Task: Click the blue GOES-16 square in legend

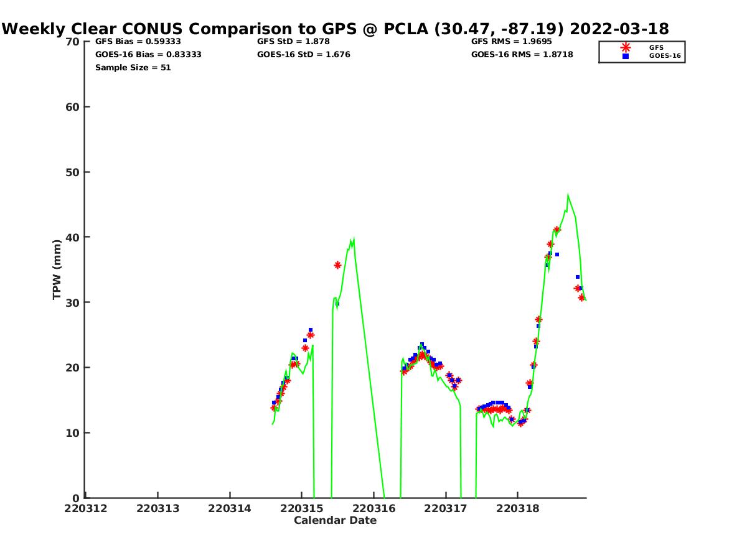Action: pos(626,56)
